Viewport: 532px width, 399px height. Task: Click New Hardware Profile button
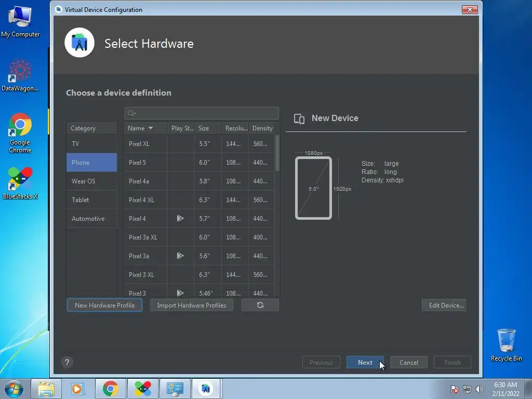point(104,305)
